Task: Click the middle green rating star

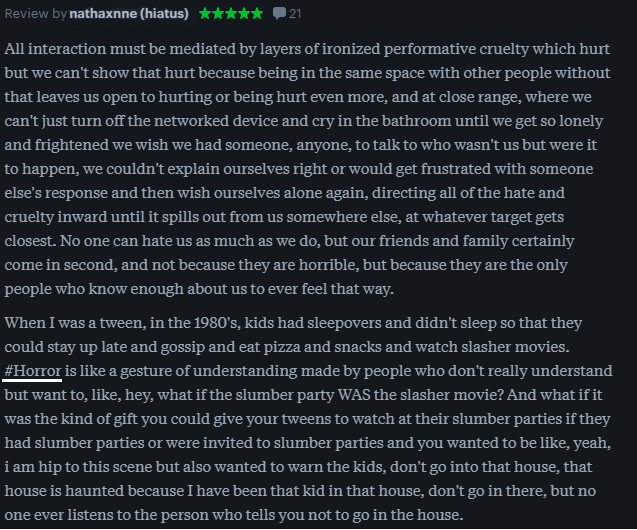Action: click(x=231, y=14)
